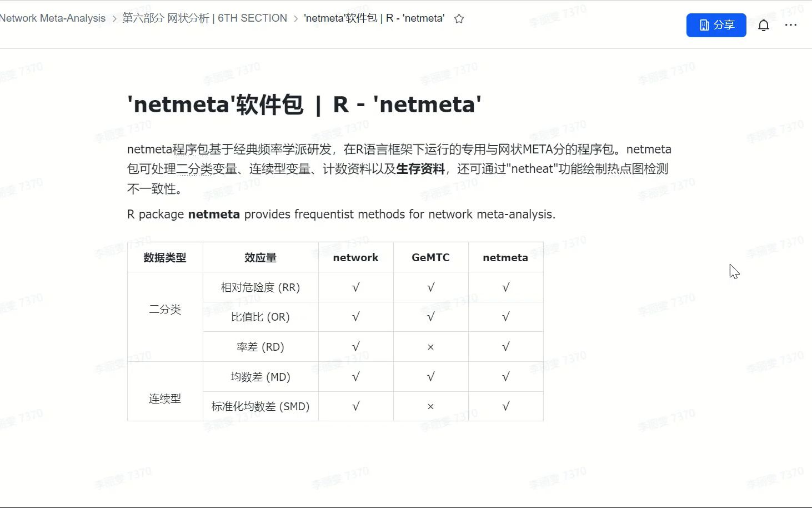The height and width of the screenshot is (508, 812).
Task: Go to Network Meta-Analysis breadcrumb
Action: (53, 18)
